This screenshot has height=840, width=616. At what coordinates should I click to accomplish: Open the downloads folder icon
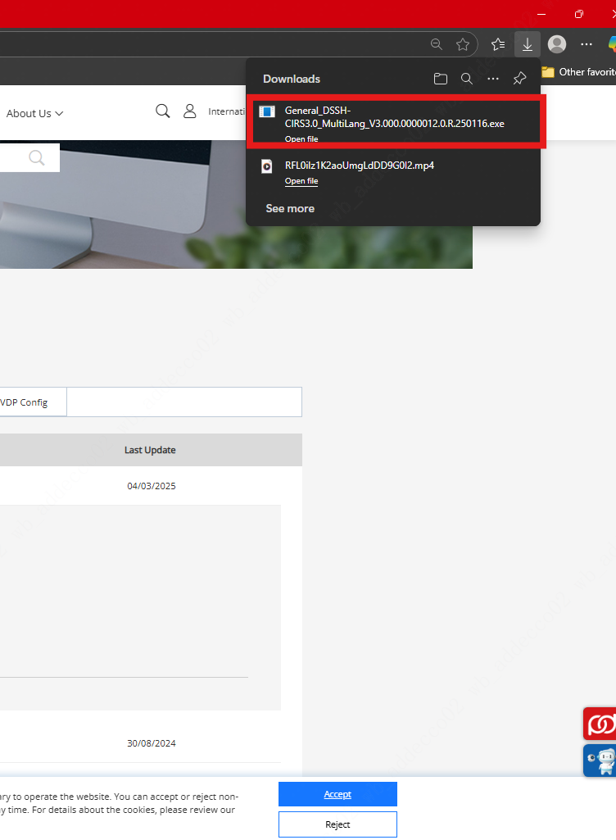pos(441,79)
